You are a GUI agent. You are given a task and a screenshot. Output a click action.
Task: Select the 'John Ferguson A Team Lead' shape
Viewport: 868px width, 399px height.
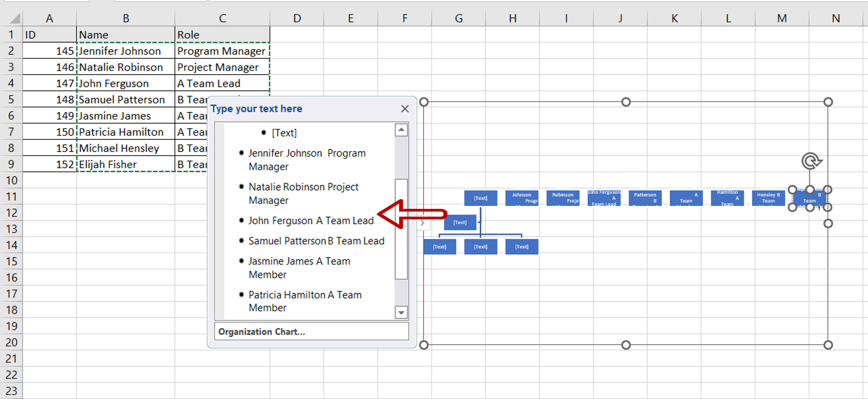[603, 198]
